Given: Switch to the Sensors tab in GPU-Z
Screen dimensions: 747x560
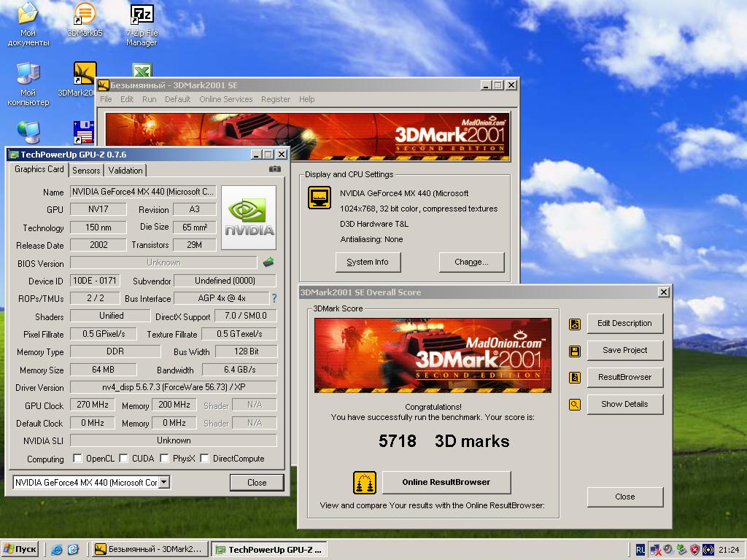Looking at the screenshot, I should click(86, 170).
